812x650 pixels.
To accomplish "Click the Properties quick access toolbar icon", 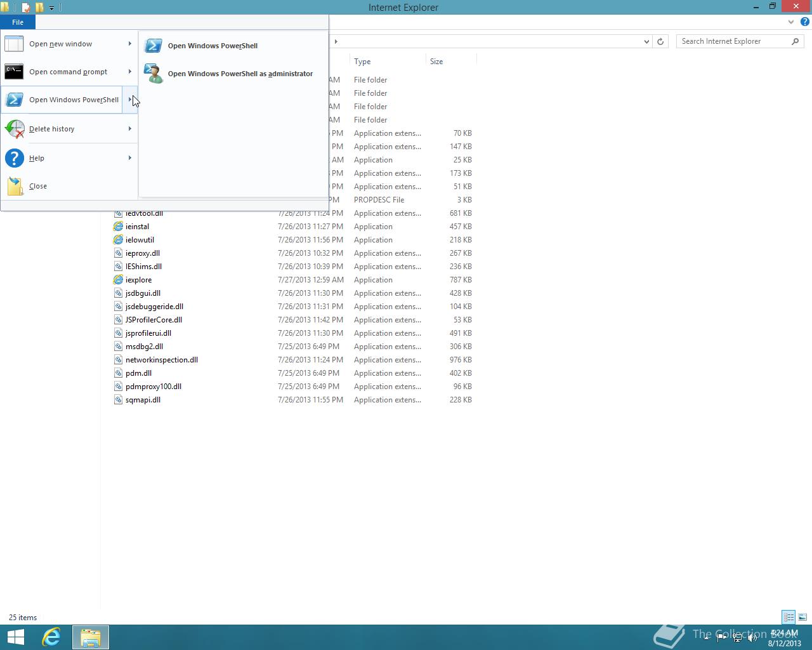I will pos(26,8).
